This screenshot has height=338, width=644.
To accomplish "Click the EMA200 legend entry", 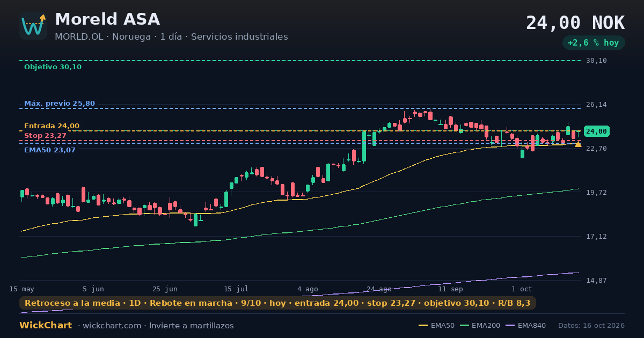I will pyautogui.click(x=479, y=326).
